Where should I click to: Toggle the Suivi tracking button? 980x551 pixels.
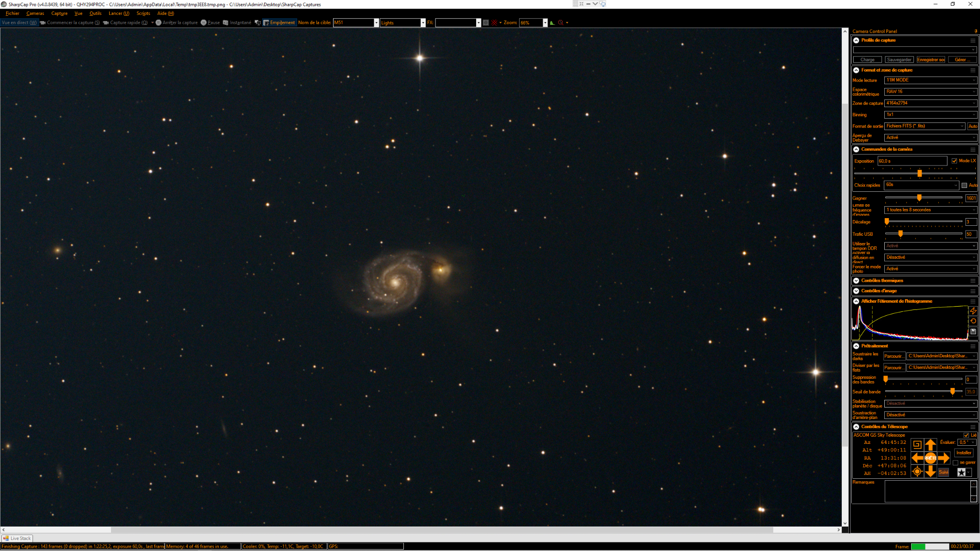pos(944,472)
